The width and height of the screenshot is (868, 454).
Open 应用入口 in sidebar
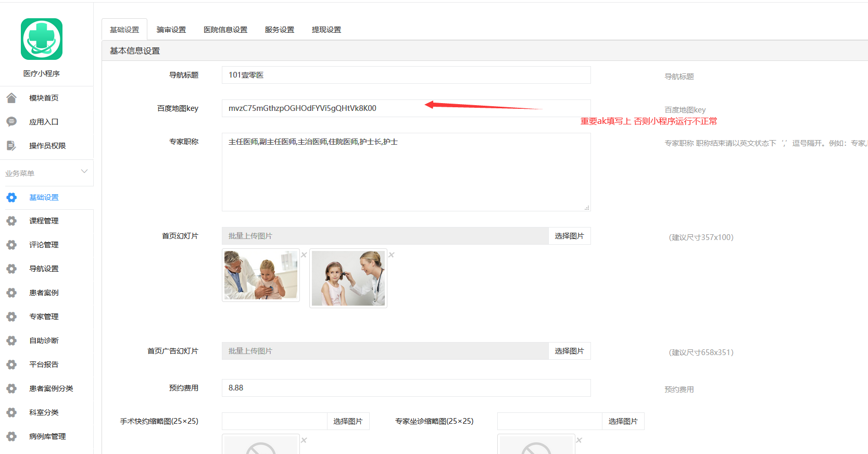[44, 122]
